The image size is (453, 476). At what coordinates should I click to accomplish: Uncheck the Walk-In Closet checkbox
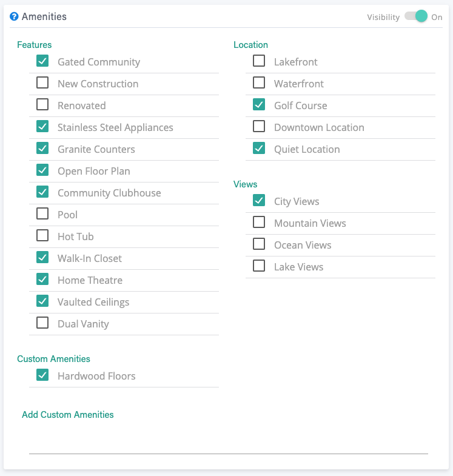point(42,258)
